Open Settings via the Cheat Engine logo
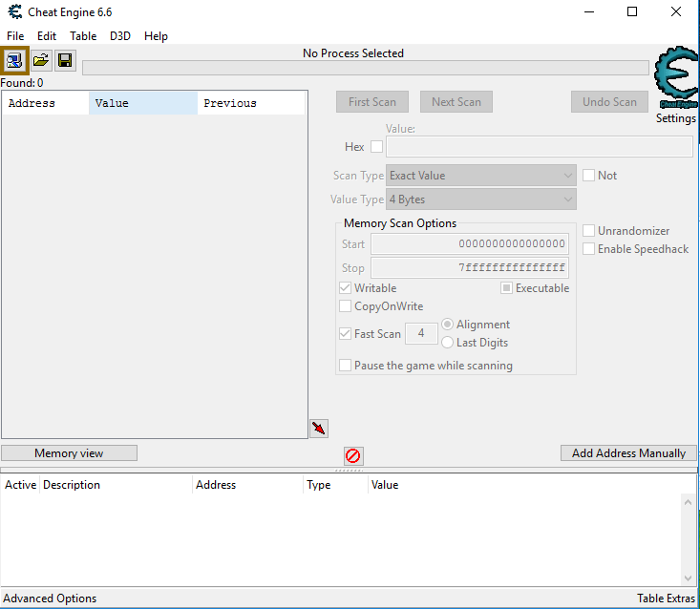 click(x=676, y=77)
